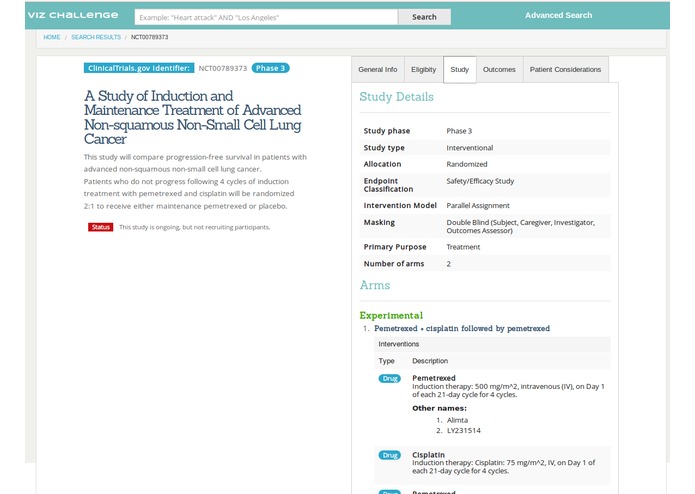
Task: Click the 'LY231514' other name entry
Action: [x=464, y=431]
